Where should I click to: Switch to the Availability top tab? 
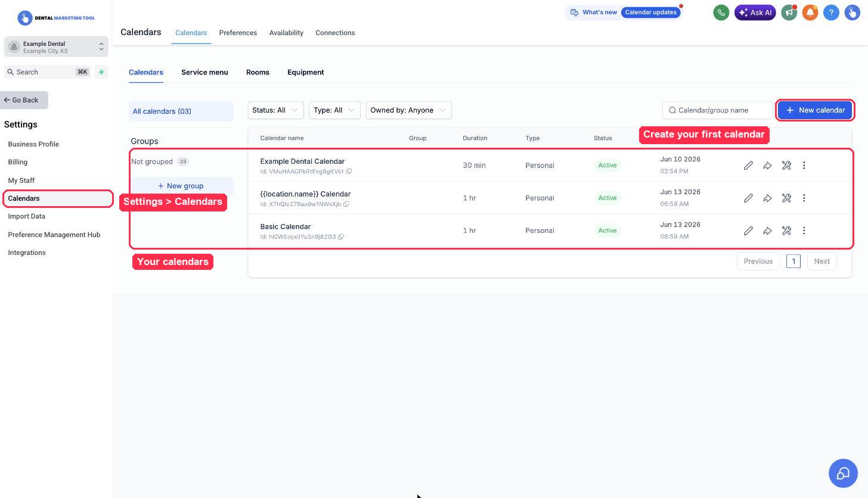286,33
